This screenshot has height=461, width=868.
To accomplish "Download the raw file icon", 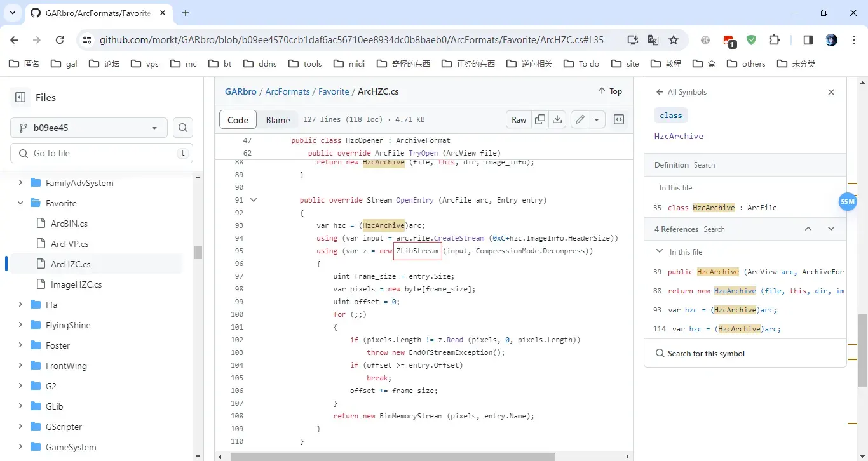I will pos(557,119).
